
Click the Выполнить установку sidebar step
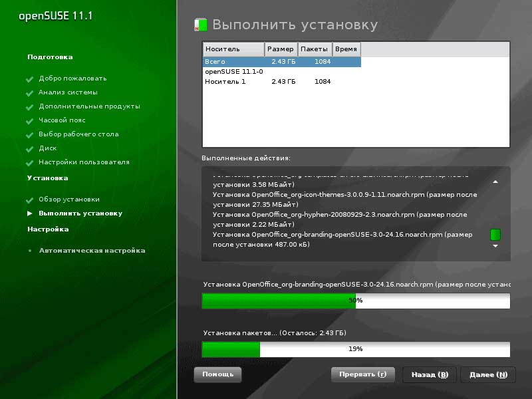[80, 213]
